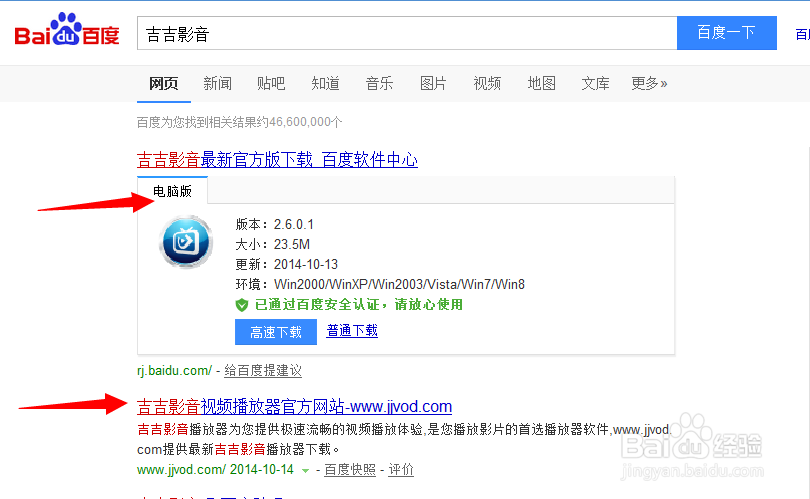The height and width of the screenshot is (499, 810).
Task: Click the text 更新: 2014-10-13
Action: (x=286, y=264)
